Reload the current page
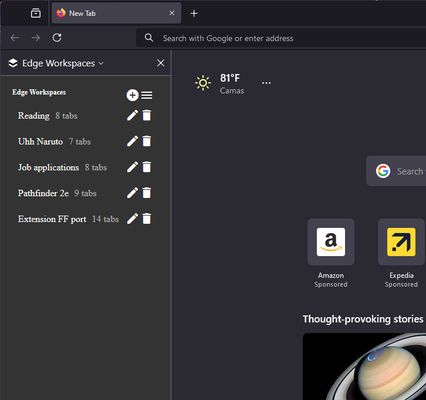The height and width of the screenshot is (400, 426). (57, 38)
